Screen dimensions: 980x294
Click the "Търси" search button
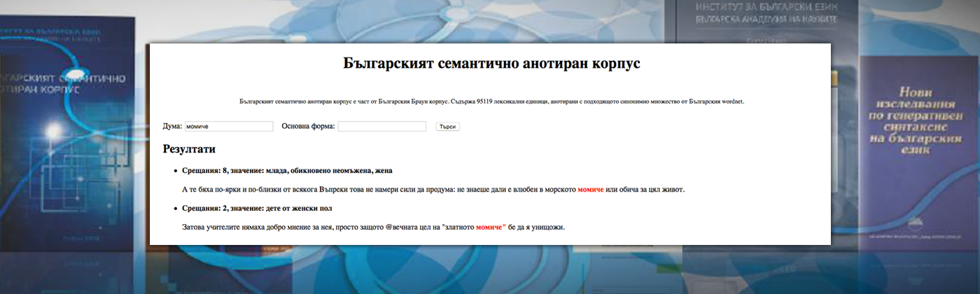(447, 127)
